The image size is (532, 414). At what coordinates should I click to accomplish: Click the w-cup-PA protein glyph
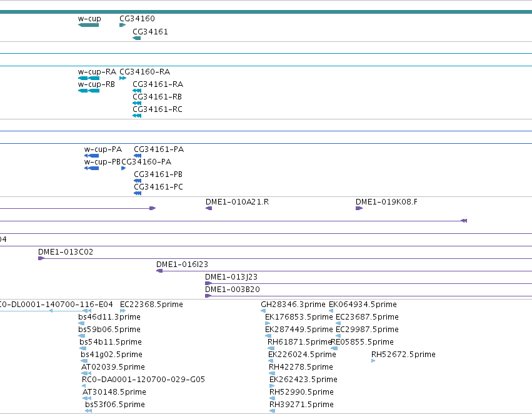[92, 156]
